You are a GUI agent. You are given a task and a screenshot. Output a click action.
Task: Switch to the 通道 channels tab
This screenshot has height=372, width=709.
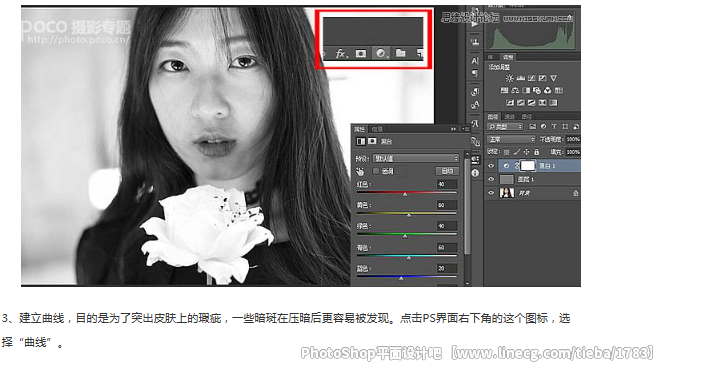[x=510, y=116]
